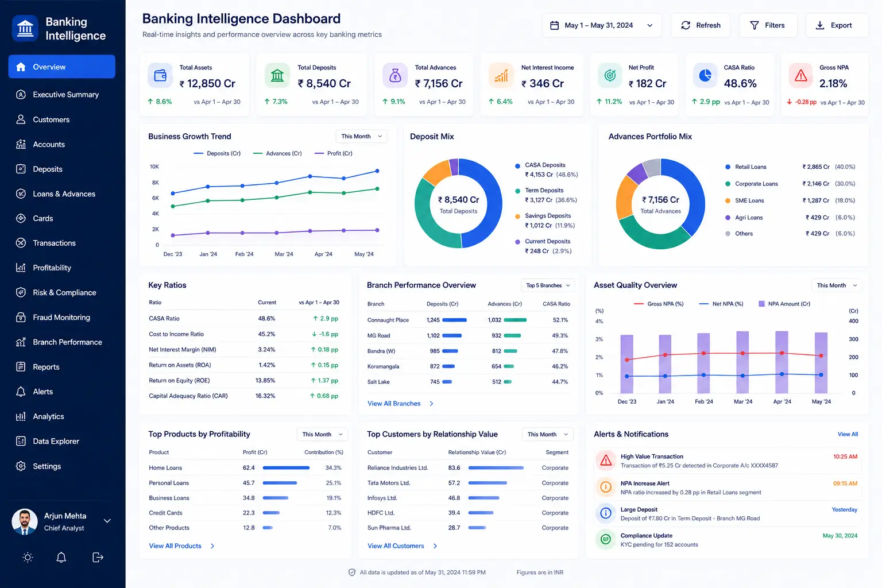This screenshot has height=588, width=882.
Task: Click Reliance Industries relationship value bar
Action: (x=496, y=468)
